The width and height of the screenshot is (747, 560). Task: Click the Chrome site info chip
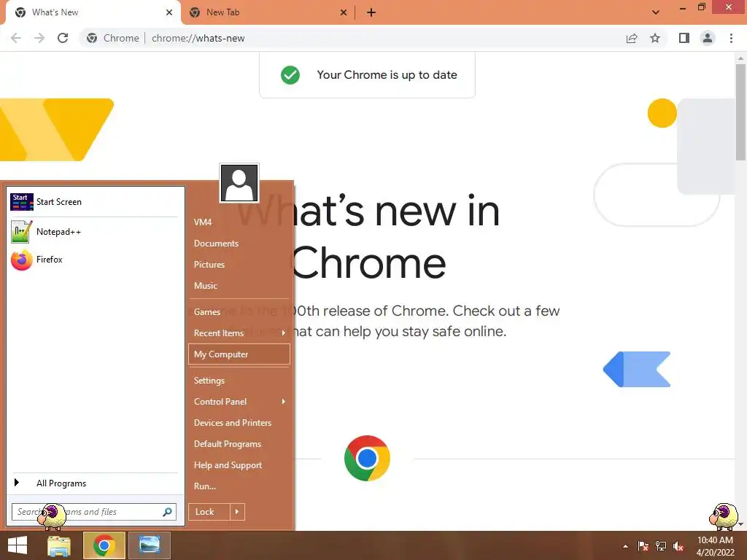click(x=113, y=38)
